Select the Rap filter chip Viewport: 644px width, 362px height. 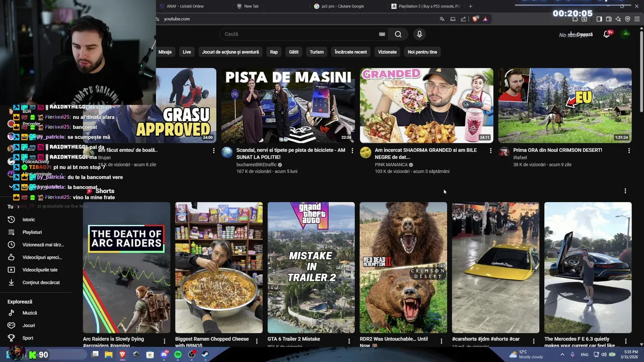pos(274,52)
